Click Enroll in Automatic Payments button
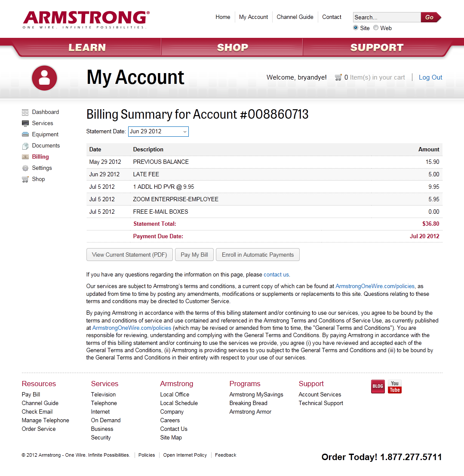 258,255
